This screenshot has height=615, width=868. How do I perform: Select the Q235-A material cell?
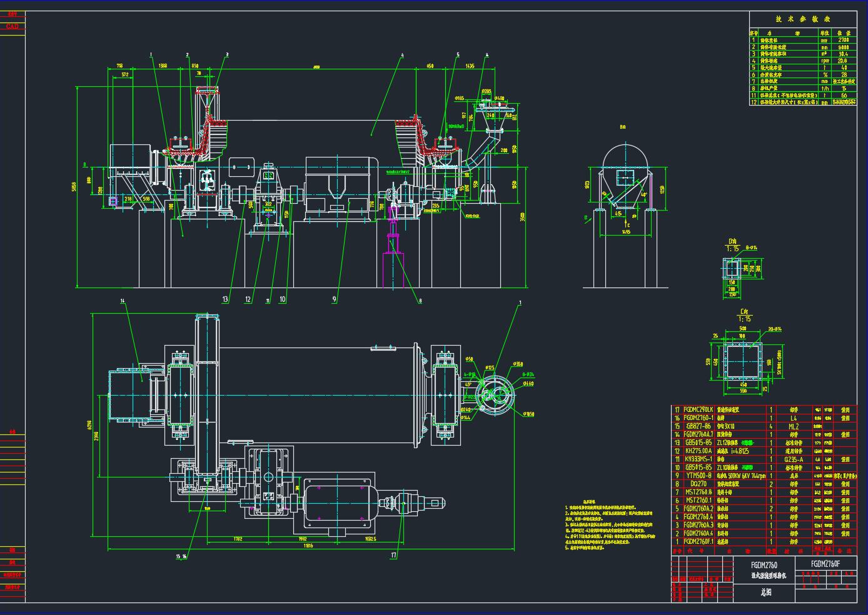pyautogui.click(x=793, y=459)
